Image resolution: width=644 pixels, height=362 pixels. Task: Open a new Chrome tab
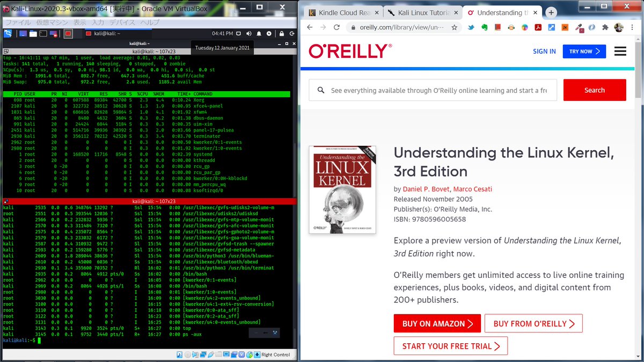coord(551,12)
